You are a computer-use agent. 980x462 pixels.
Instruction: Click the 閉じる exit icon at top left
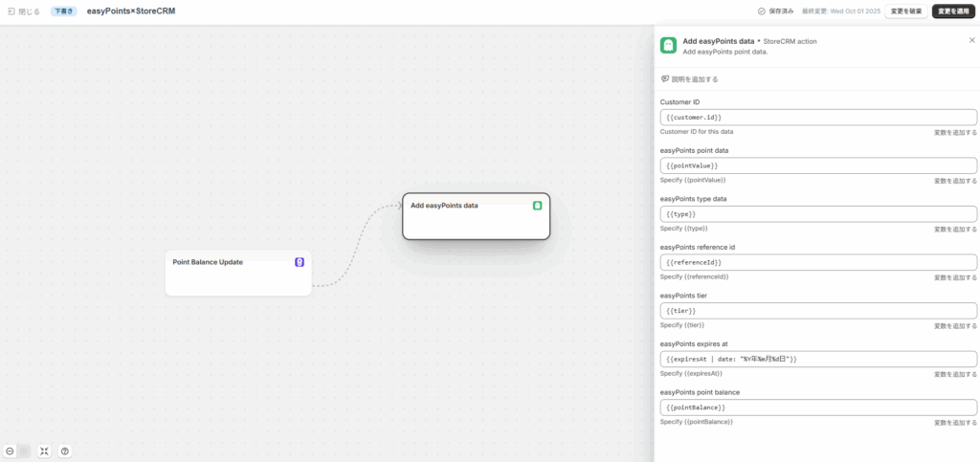[x=11, y=11]
